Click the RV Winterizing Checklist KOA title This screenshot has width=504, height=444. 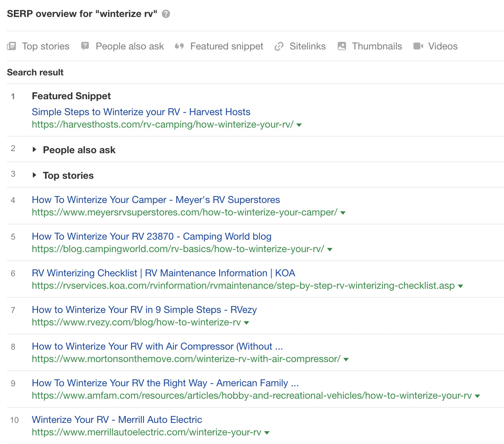tap(163, 273)
